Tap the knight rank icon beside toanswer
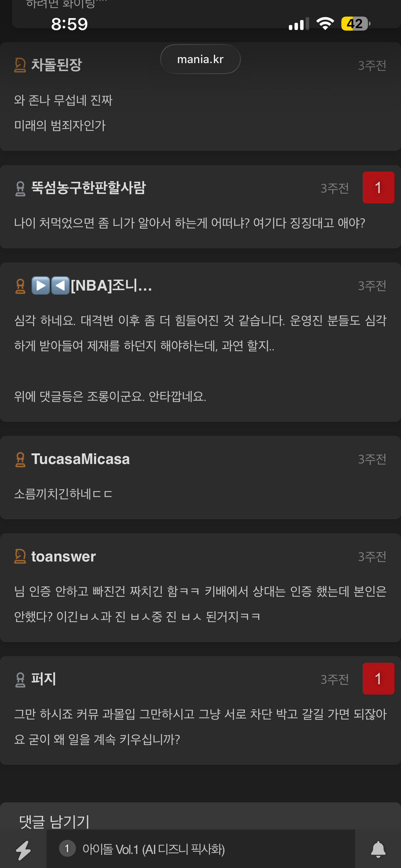Image resolution: width=401 pixels, height=868 pixels. [20, 556]
